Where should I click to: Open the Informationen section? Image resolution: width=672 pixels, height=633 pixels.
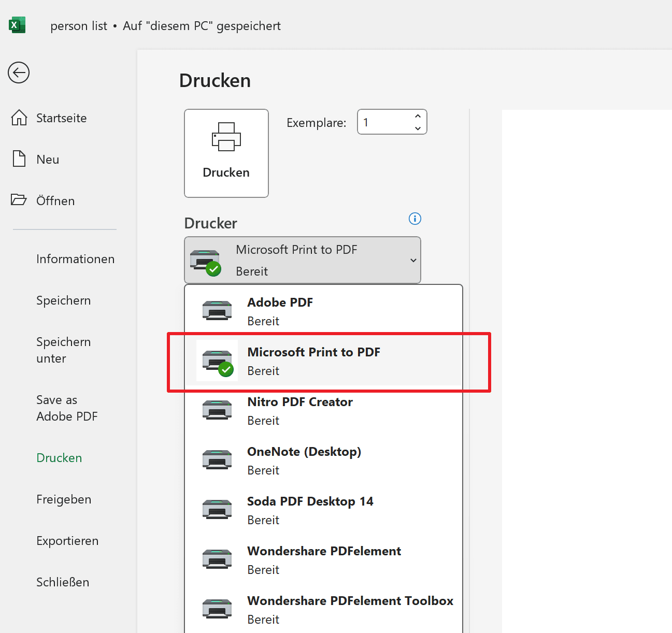pos(76,259)
